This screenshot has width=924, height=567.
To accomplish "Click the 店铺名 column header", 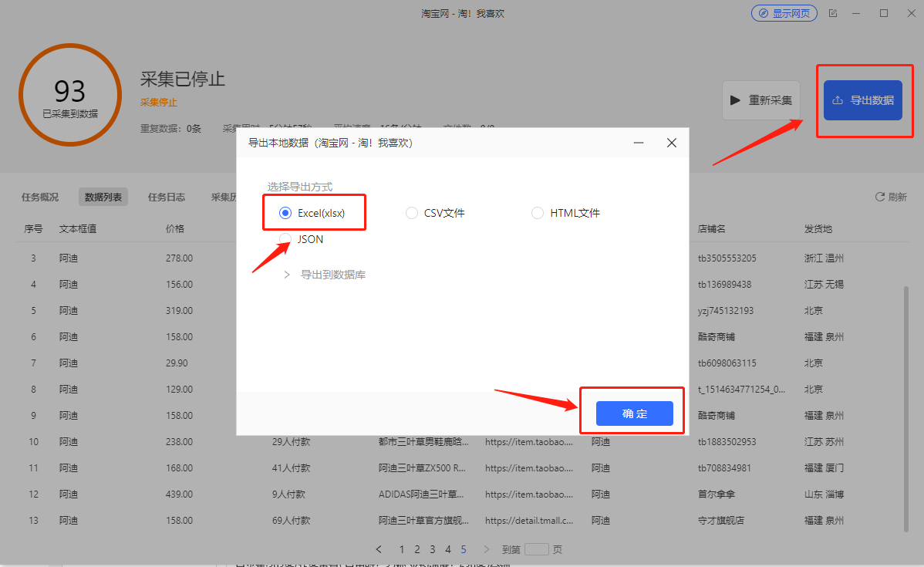I will pos(712,228).
